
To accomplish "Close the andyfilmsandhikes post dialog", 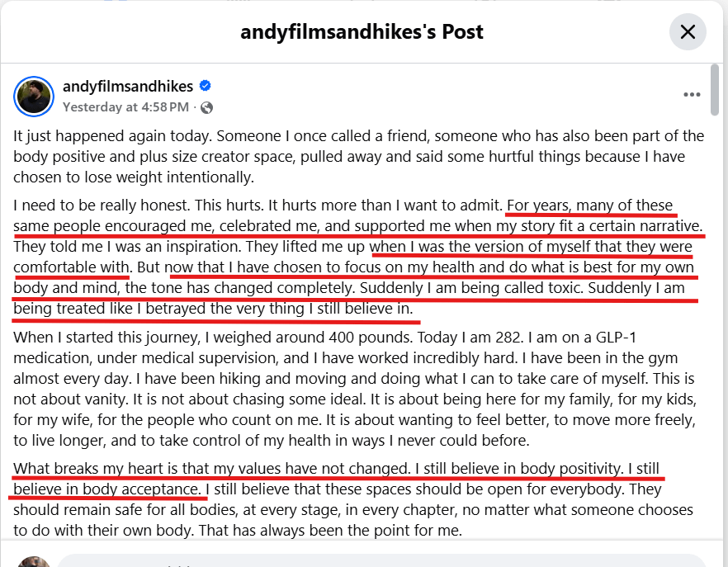I will (688, 32).
